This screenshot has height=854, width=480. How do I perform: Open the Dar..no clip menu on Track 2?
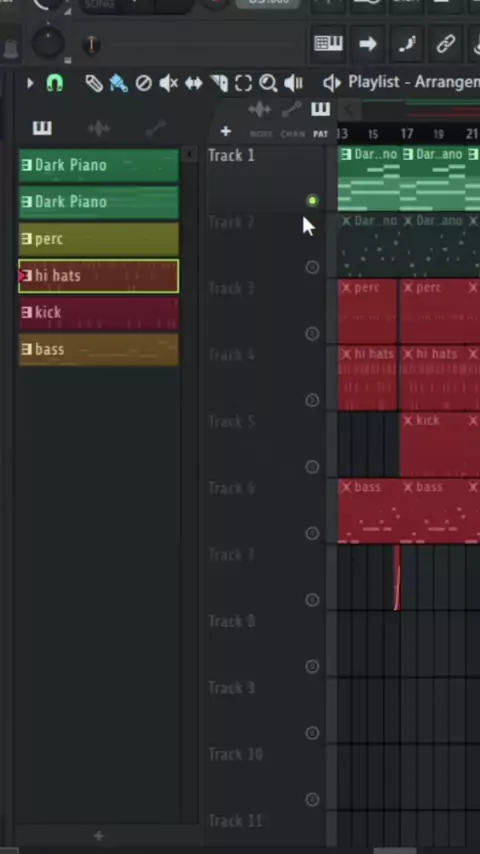pos(346,221)
